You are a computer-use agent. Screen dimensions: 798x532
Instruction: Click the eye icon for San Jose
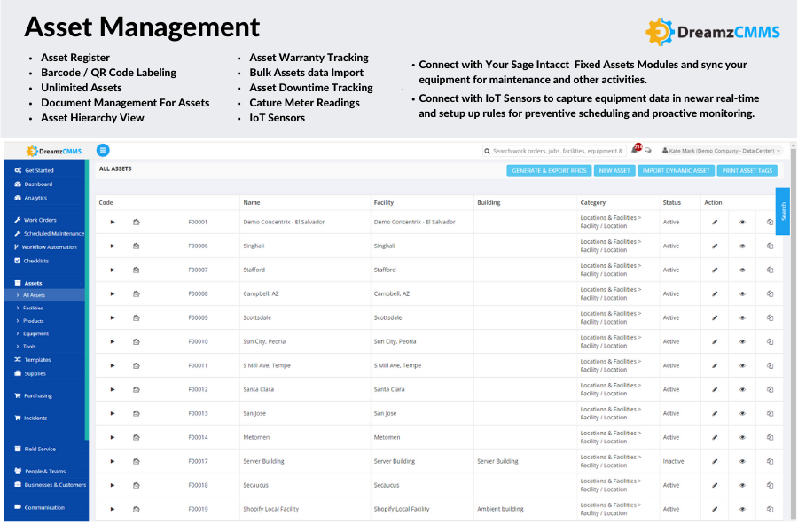[742, 413]
